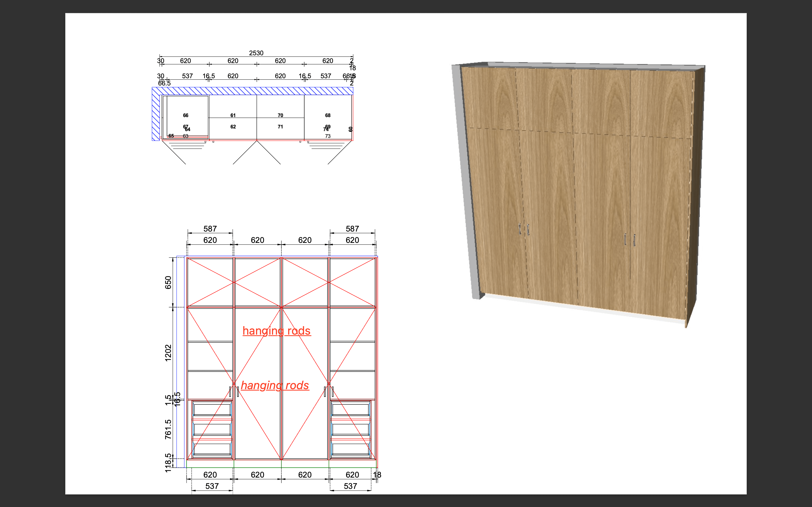Select part number 70 in plan view

(x=280, y=115)
